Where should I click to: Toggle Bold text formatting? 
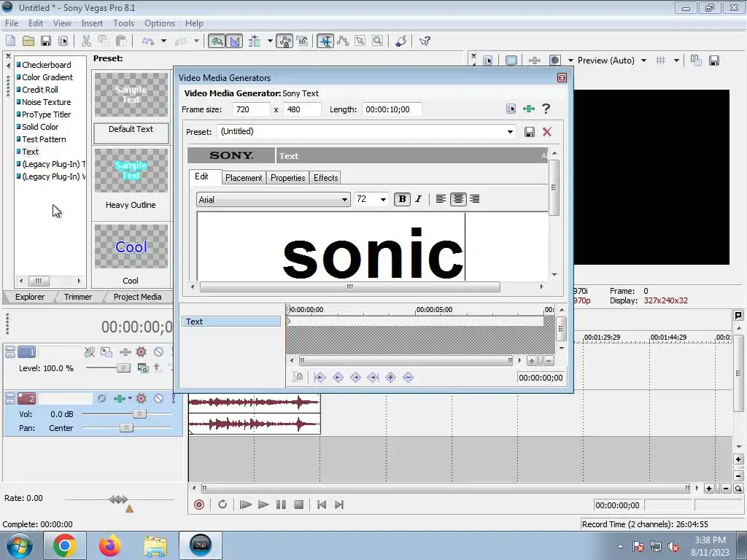tap(402, 199)
